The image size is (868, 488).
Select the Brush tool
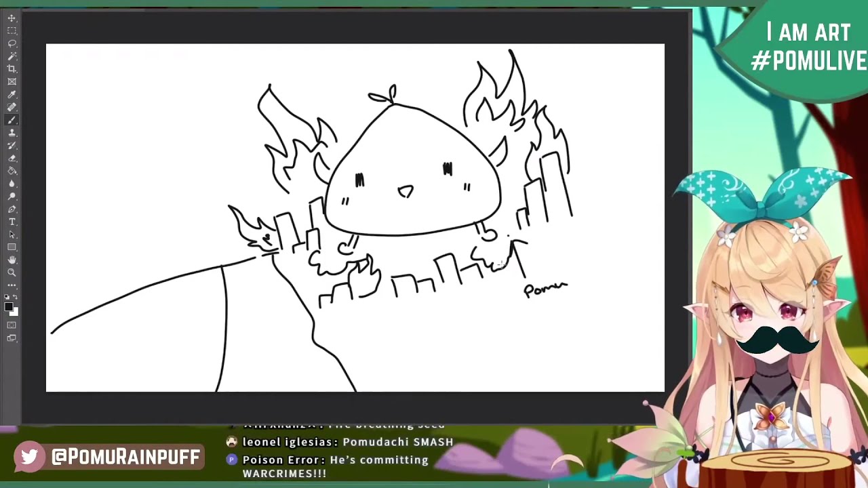pos(12,120)
